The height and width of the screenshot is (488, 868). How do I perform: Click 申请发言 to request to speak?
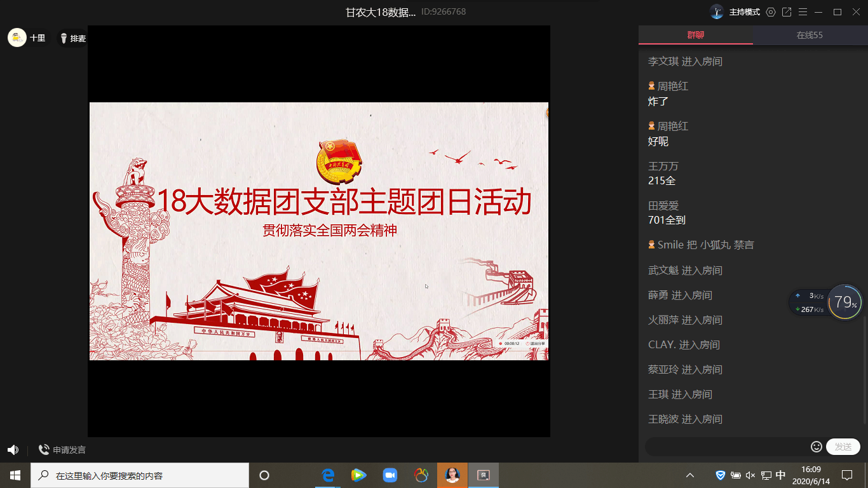[x=62, y=450]
